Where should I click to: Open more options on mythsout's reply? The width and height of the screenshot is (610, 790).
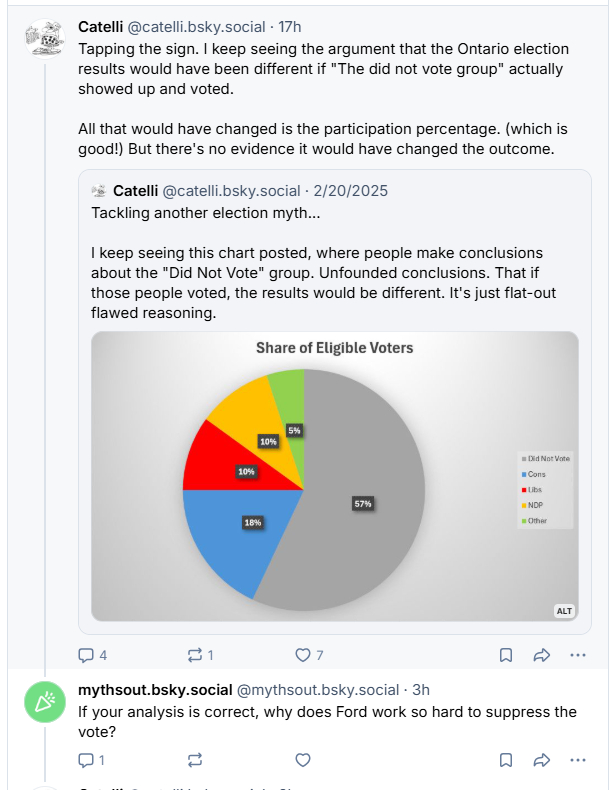click(578, 760)
